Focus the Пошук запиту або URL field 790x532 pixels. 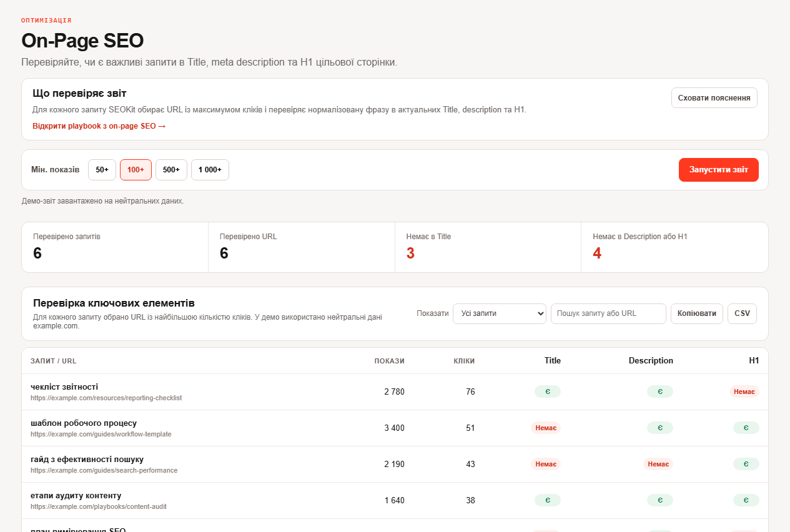click(608, 313)
